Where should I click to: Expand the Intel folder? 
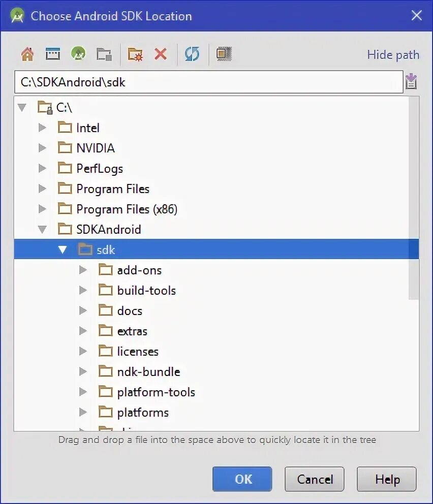click(42, 128)
